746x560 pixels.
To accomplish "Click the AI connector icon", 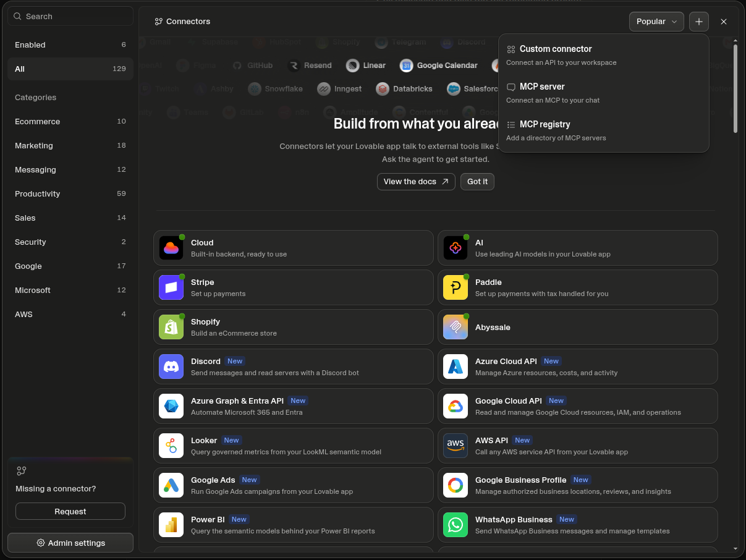I will 456,248.
